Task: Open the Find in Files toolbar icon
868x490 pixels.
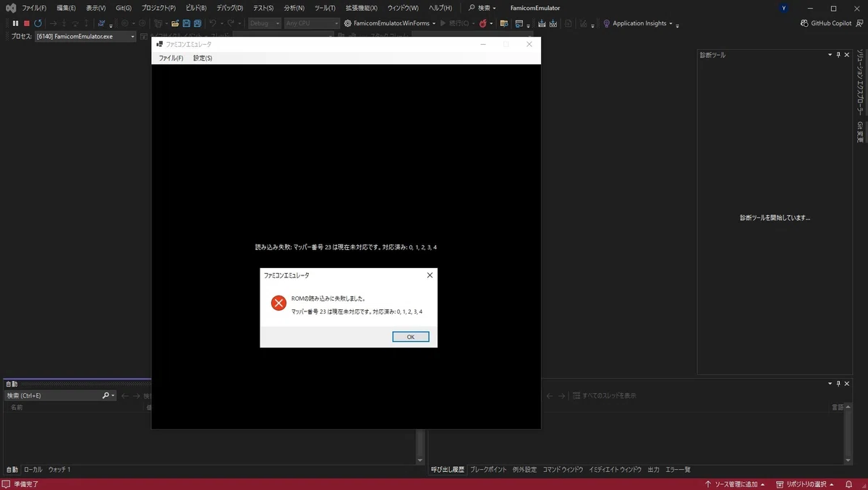Action: coord(504,23)
